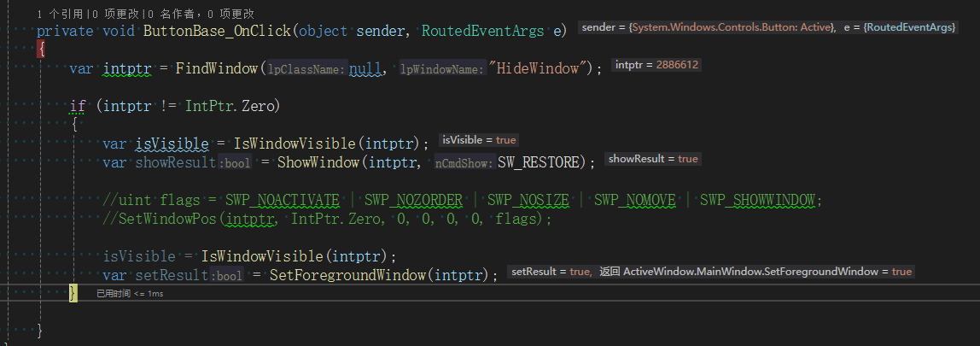The height and width of the screenshot is (346, 980).
Task: Click the "intptr = 2886612" inline debug value
Action: tap(656, 65)
